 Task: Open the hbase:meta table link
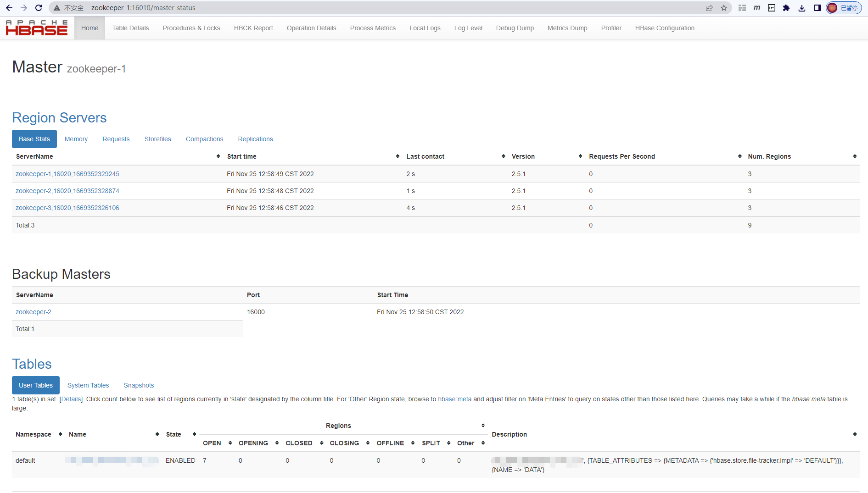click(454, 399)
